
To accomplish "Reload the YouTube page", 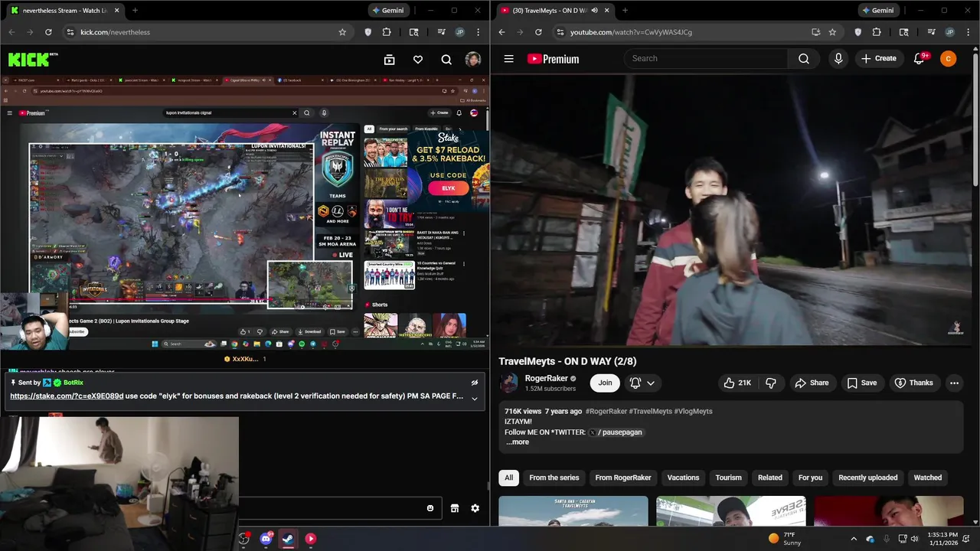I will [538, 32].
